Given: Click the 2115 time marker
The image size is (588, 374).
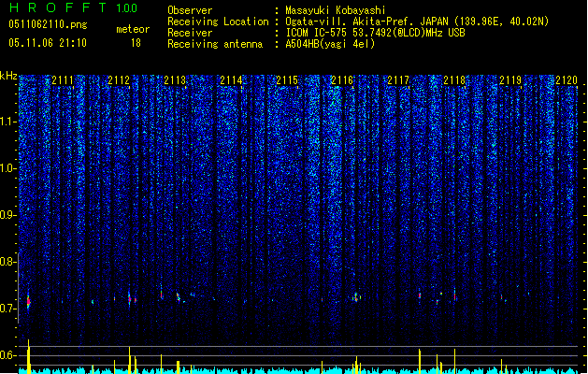Looking at the screenshot, I should pos(287,80).
